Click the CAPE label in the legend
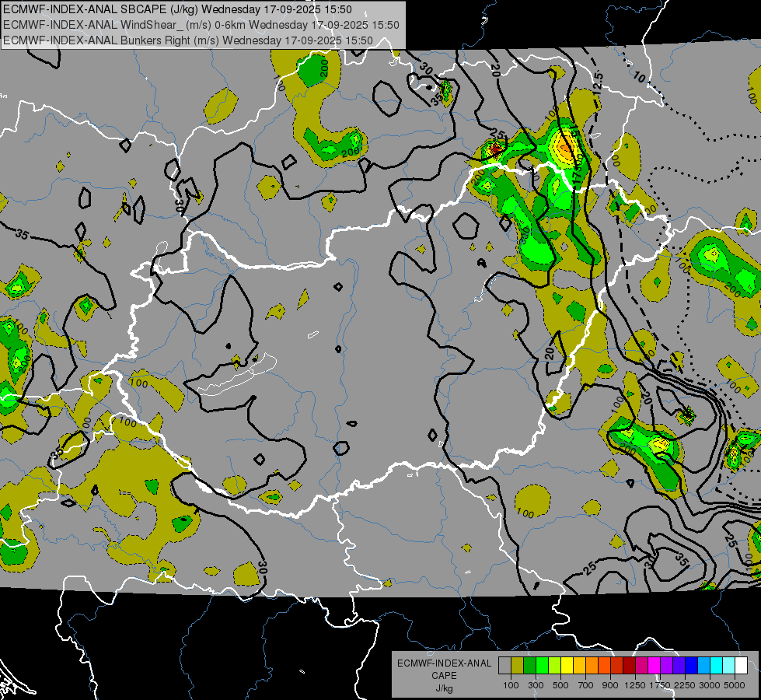 [x=444, y=676]
